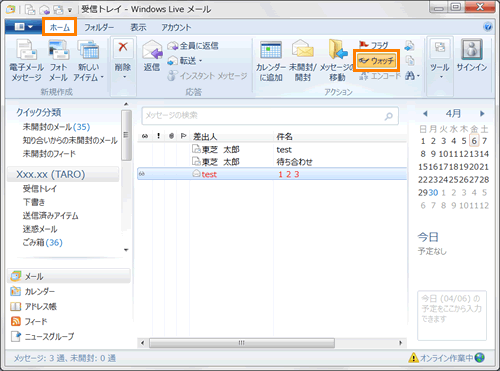Select 未開封のフィード quick view
This screenshot has height=371, width=500.
pos(49,154)
